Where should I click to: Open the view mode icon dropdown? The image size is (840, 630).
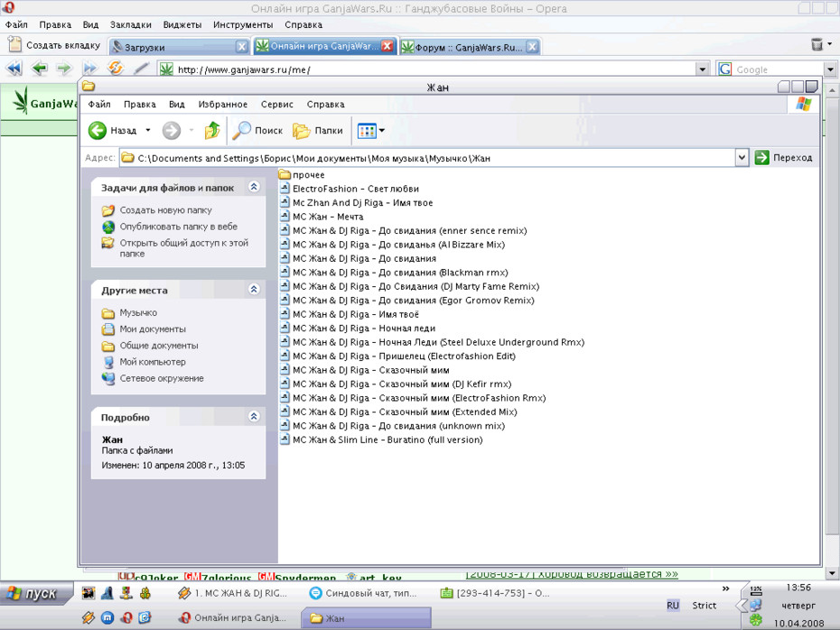370,130
